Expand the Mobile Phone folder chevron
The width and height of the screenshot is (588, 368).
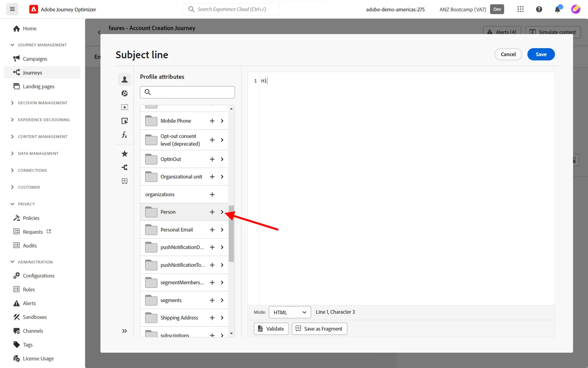click(x=222, y=121)
